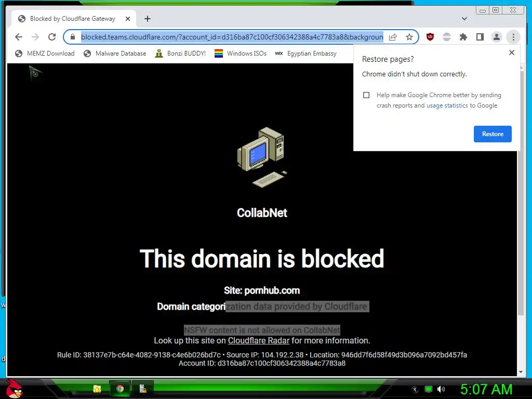
Task: Close the Blocked by Cloudflare Gateway tab
Action: (x=128, y=19)
